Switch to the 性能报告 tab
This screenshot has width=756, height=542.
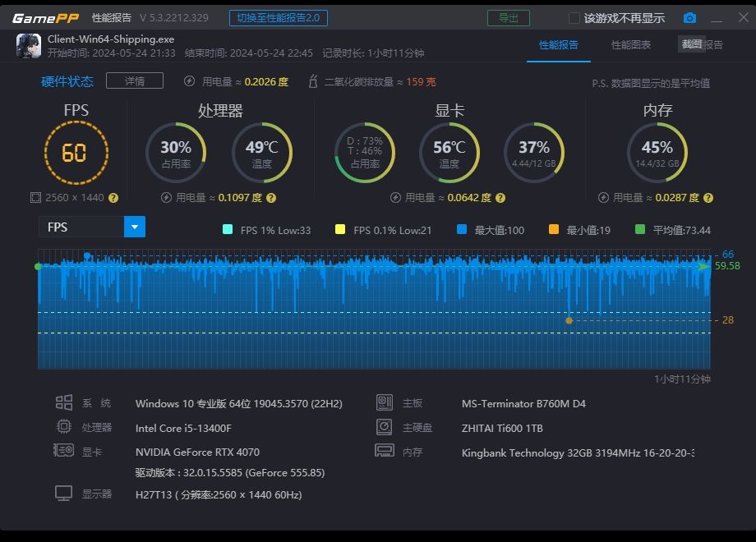tap(558, 45)
